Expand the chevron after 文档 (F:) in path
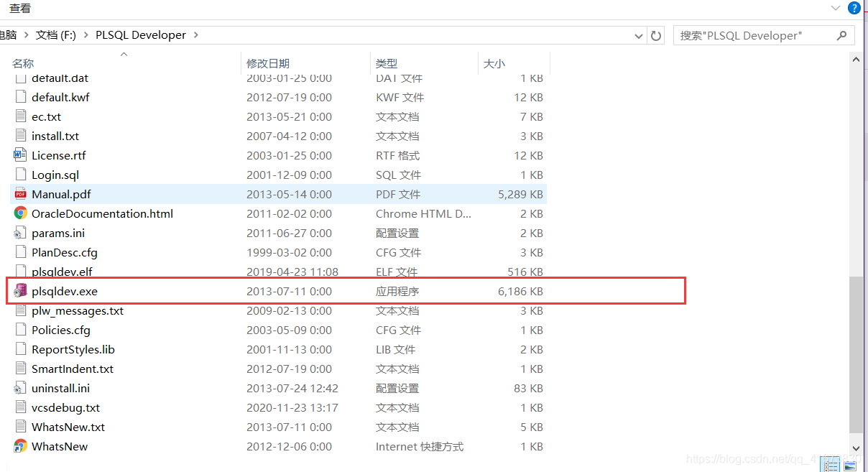Image resolution: width=868 pixels, height=472 pixels. point(86,34)
